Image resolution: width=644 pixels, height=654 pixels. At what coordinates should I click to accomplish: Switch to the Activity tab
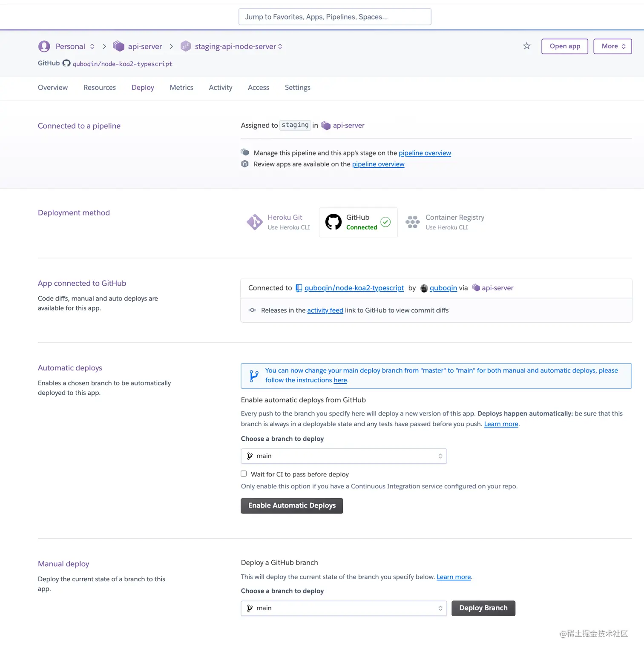click(x=220, y=87)
